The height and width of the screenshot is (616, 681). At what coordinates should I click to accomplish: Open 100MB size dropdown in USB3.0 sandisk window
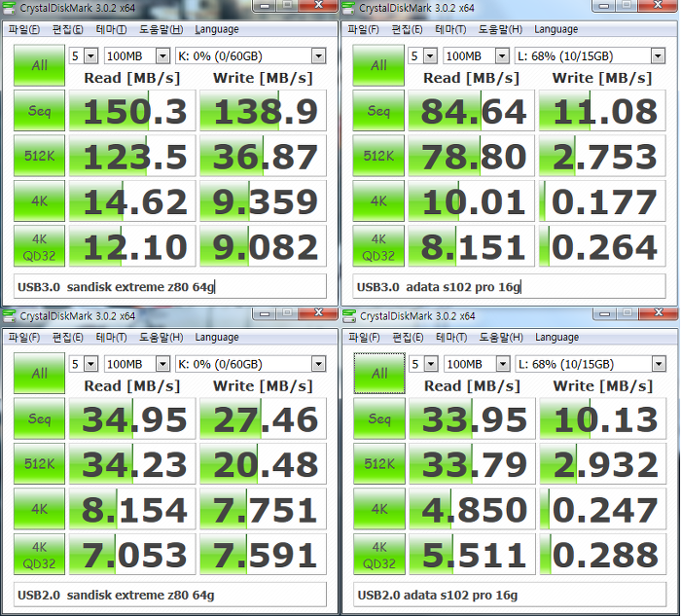pos(162,56)
